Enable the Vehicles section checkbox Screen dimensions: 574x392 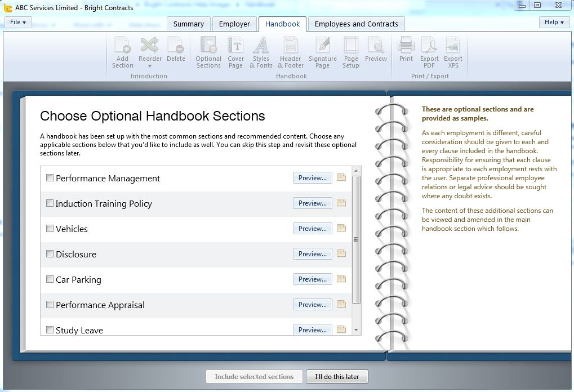(x=50, y=229)
